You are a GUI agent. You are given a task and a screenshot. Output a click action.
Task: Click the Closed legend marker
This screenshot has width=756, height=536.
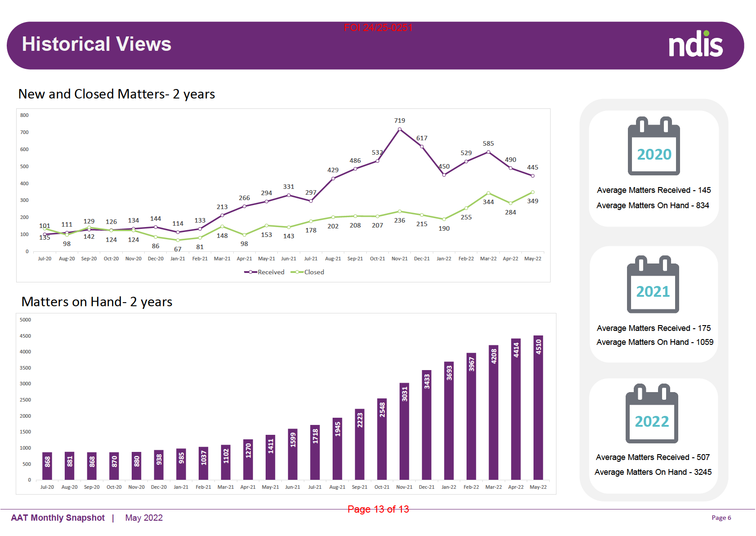pyautogui.click(x=297, y=272)
